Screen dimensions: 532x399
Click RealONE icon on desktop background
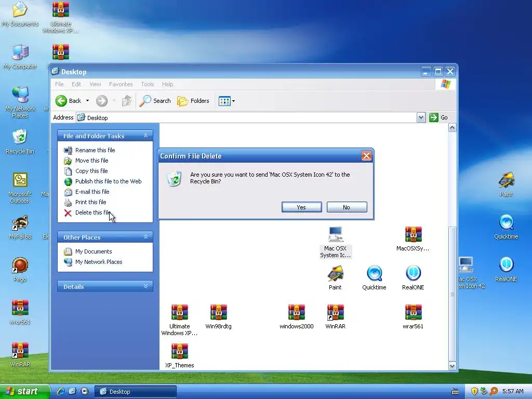coord(506,270)
